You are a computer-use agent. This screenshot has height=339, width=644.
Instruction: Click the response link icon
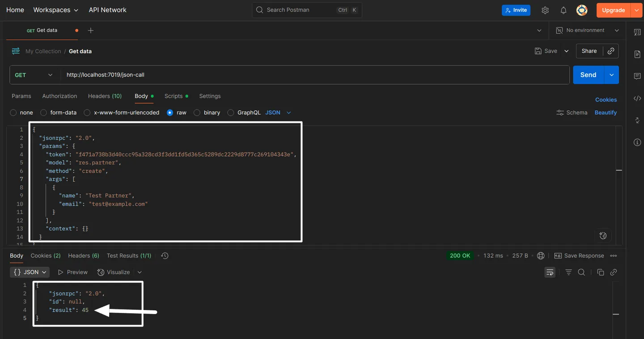[614, 272]
